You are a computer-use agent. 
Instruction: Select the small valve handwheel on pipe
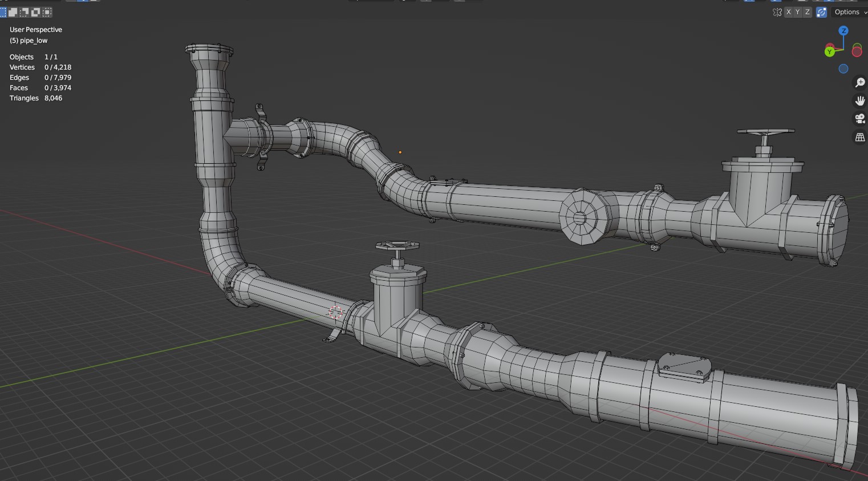point(398,246)
